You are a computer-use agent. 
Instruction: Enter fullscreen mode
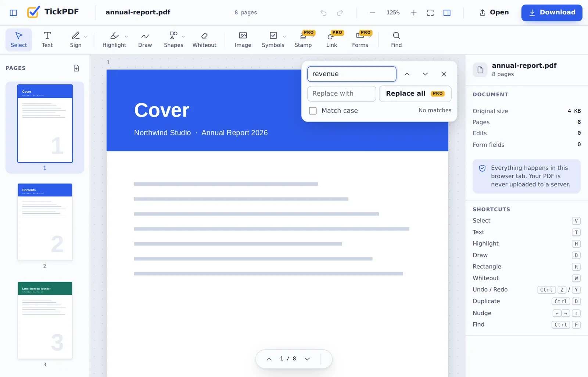(x=430, y=13)
